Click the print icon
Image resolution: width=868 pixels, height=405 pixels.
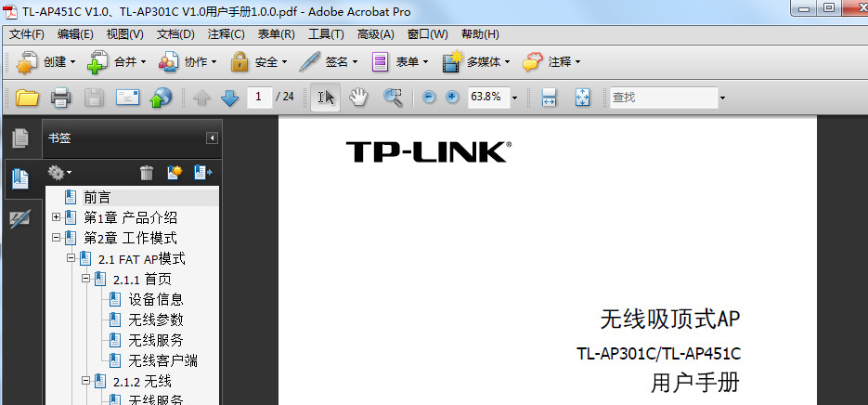(61, 98)
